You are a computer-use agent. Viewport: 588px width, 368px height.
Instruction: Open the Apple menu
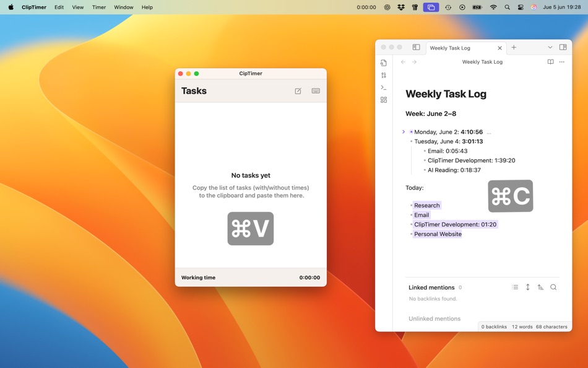tap(11, 7)
